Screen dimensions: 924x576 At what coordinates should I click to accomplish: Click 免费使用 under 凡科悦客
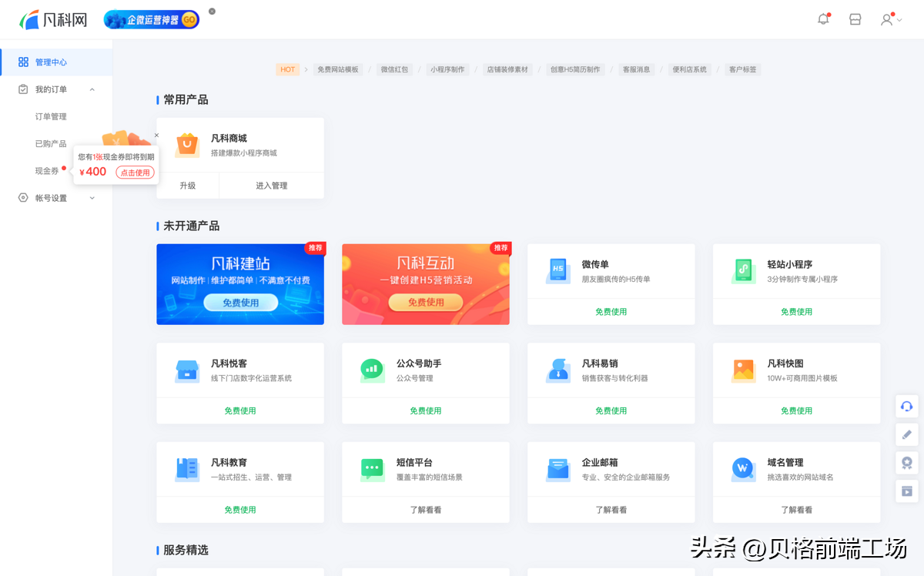click(x=240, y=411)
